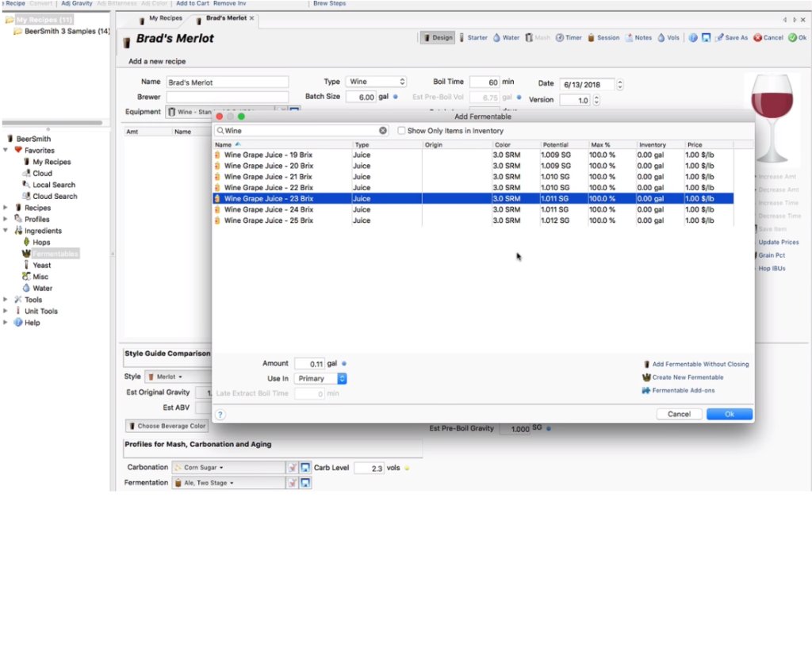Expand the Tools tree node
The height and width of the screenshot is (662, 812).
[x=6, y=299]
